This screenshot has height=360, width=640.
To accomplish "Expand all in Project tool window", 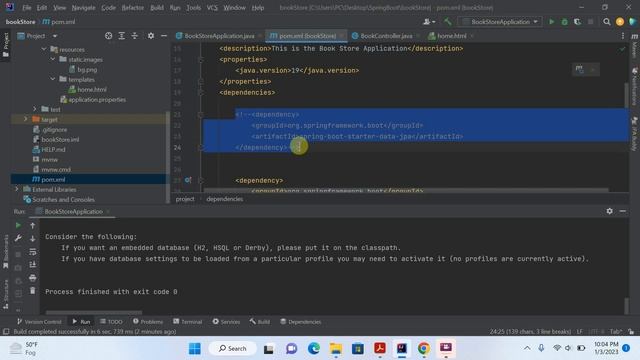I will [122, 36].
